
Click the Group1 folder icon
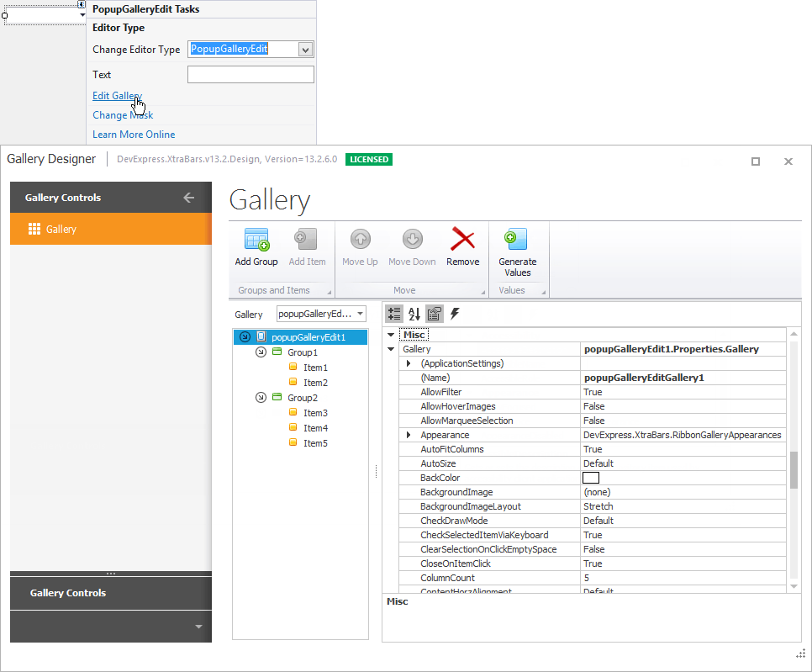tap(277, 352)
